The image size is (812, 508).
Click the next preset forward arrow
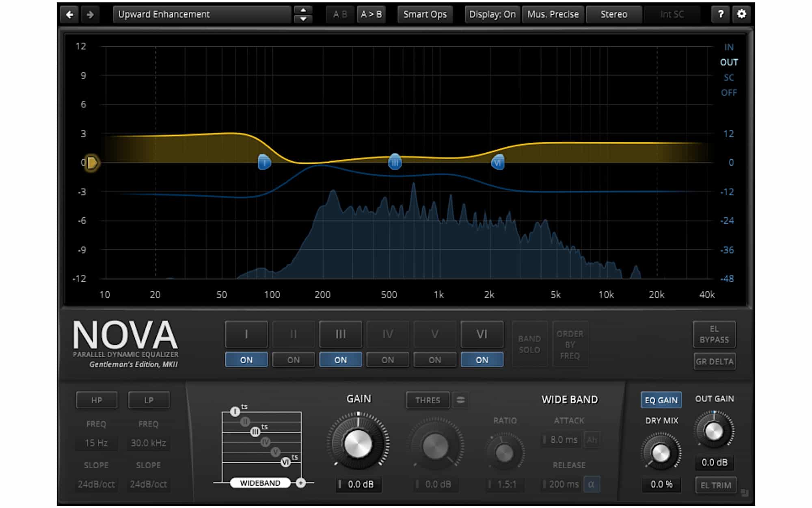pos(90,15)
